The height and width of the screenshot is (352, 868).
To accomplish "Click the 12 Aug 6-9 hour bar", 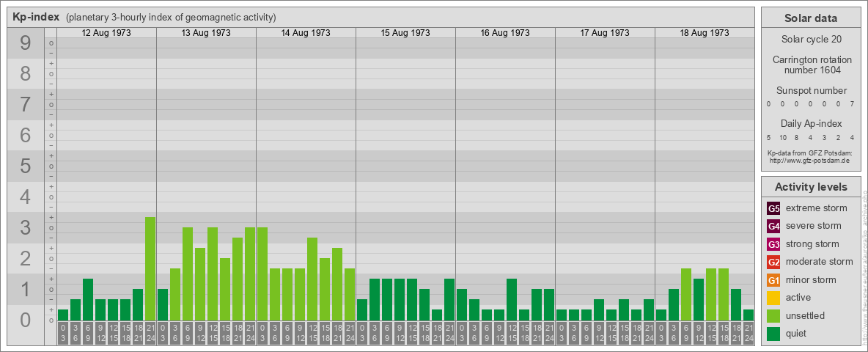I will pyautogui.click(x=88, y=299).
